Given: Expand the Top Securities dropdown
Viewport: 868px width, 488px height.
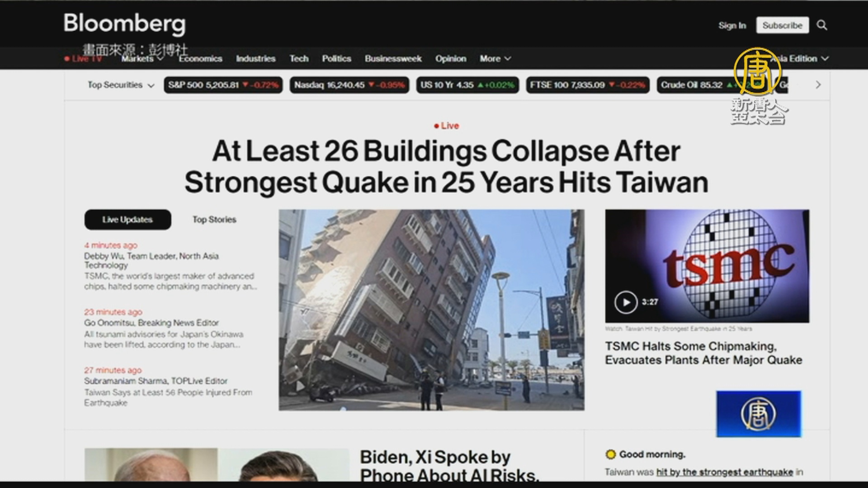Looking at the screenshot, I should tap(121, 85).
